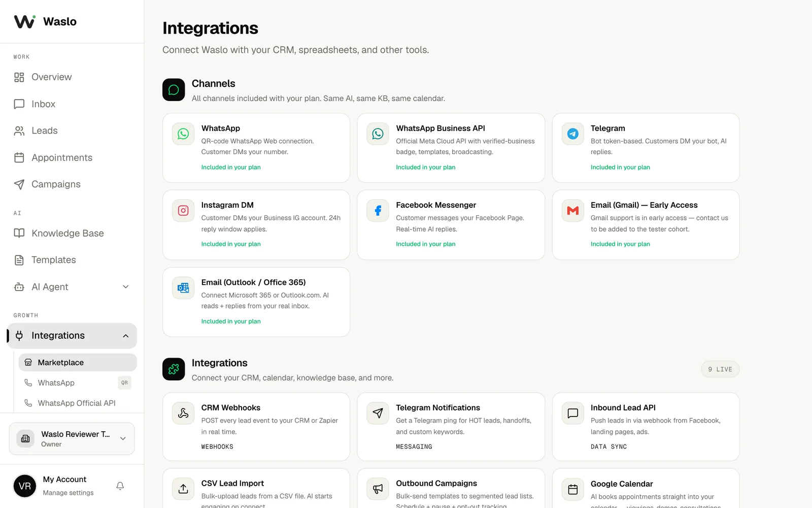
Task: Open the Outbound Campaigns title
Action: (436, 484)
